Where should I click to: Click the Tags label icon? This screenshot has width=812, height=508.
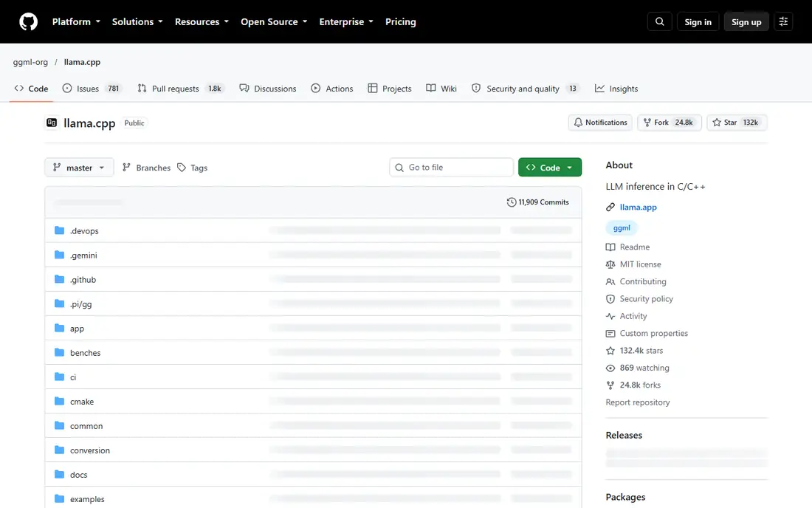pyautogui.click(x=182, y=168)
